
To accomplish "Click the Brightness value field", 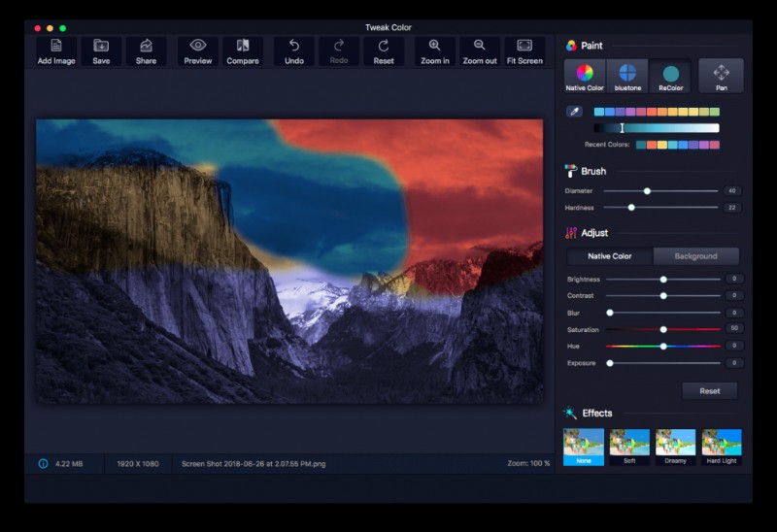I will tap(734, 279).
